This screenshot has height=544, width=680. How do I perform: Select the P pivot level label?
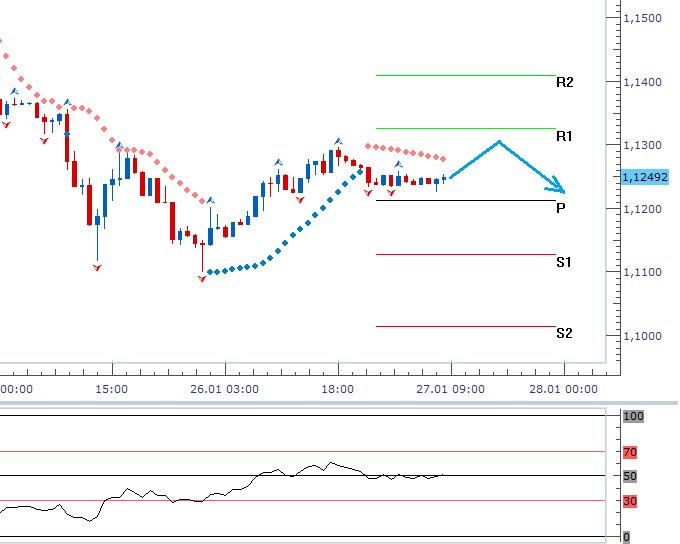pyautogui.click(x=561, y=208)
